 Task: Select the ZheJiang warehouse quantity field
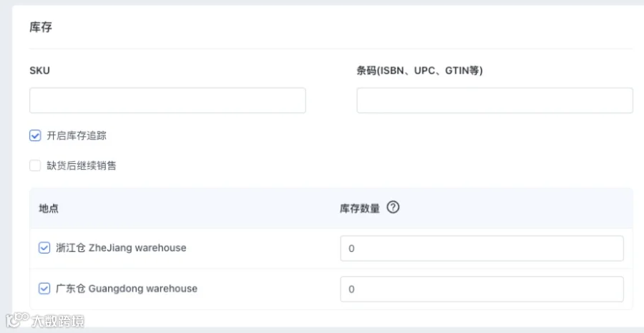point(482,248)
